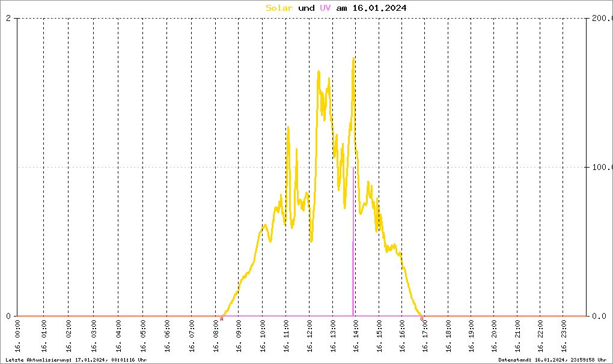Click the '16. 16:00' time axis label

tap(402, 336)
